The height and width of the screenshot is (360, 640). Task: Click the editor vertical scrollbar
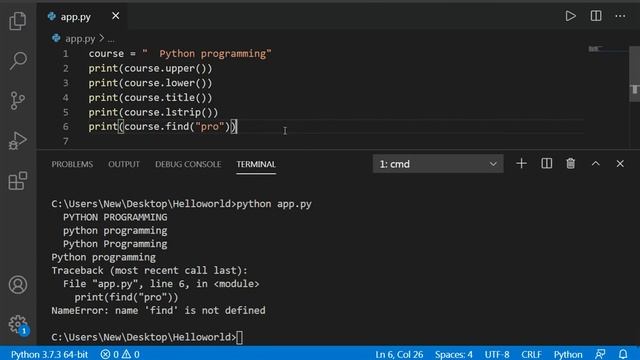(x=634, y=73)
